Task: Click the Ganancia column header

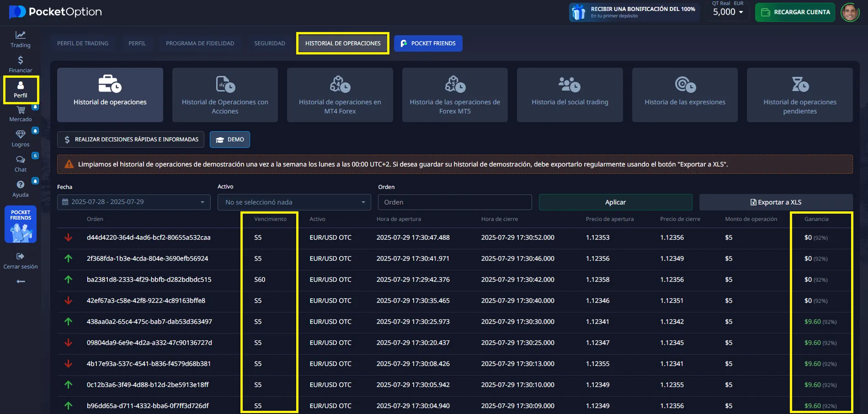Action: coord(816,219)
